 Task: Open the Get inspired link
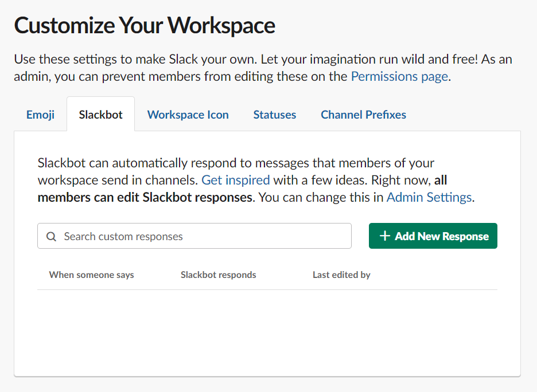236,181
